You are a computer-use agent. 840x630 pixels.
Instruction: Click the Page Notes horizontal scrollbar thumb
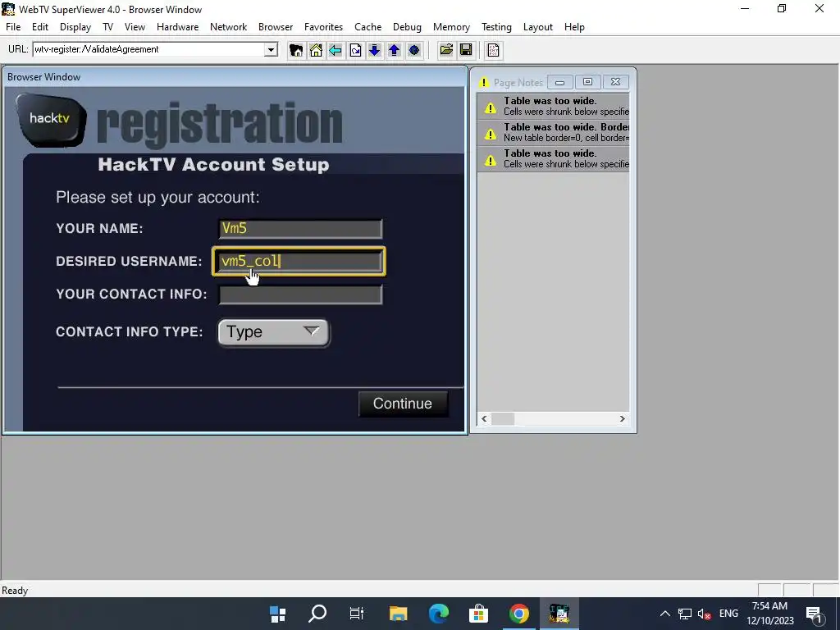click(x=503, y=419)
